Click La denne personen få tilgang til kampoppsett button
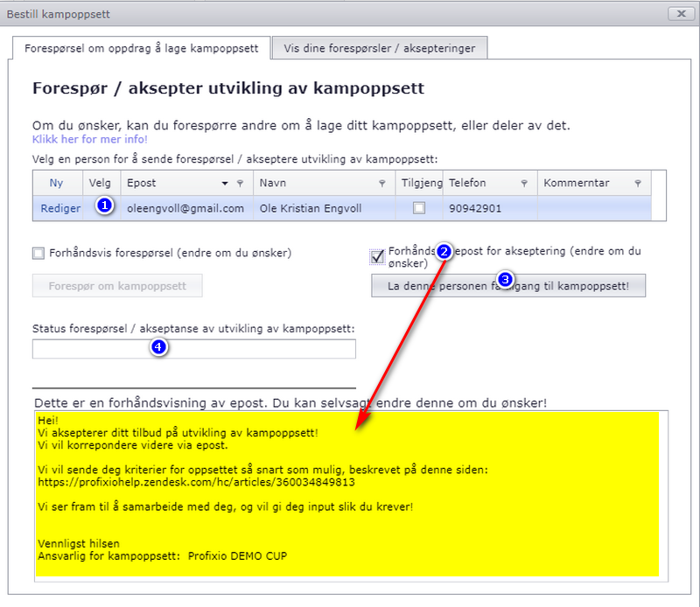Screen dimensions: 700x607 508,286
